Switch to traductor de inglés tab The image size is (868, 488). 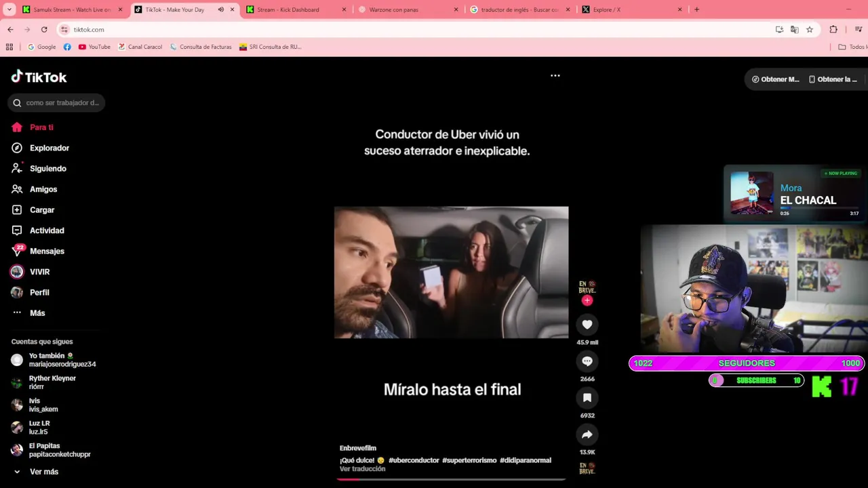(519, 9)
